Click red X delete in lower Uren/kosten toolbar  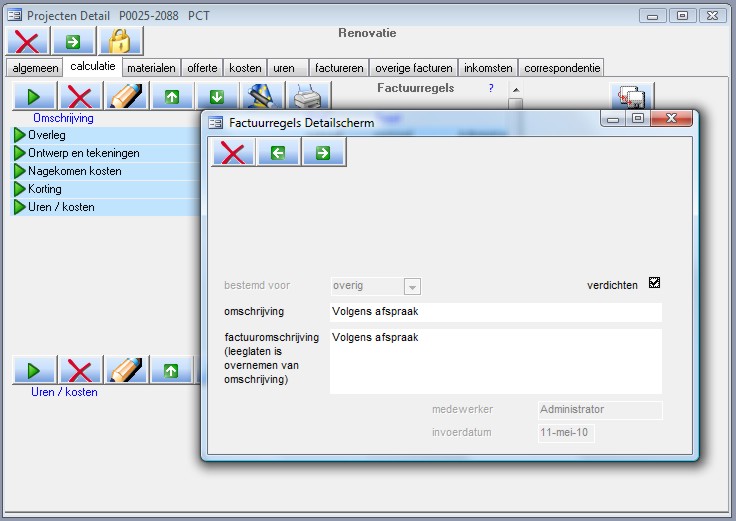click(x=80, y=370)
